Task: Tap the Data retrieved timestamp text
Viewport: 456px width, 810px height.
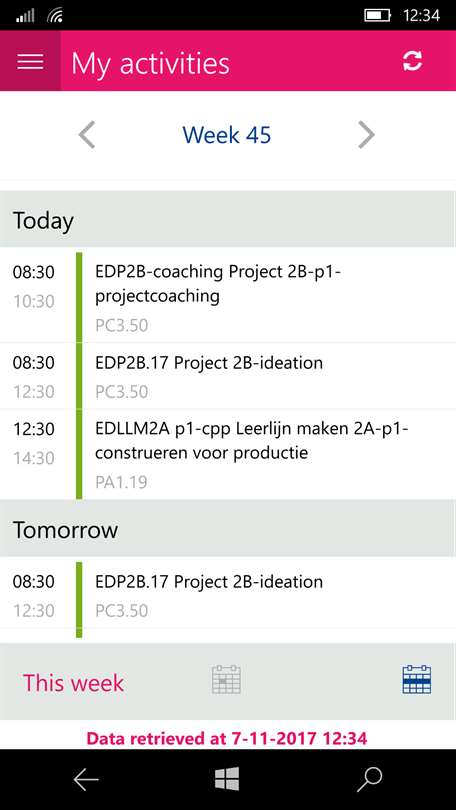Action: 227,738
